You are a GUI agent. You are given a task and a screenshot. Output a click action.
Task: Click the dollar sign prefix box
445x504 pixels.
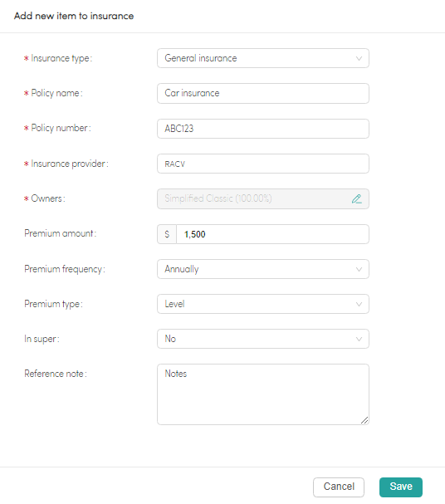click(167, 234)
